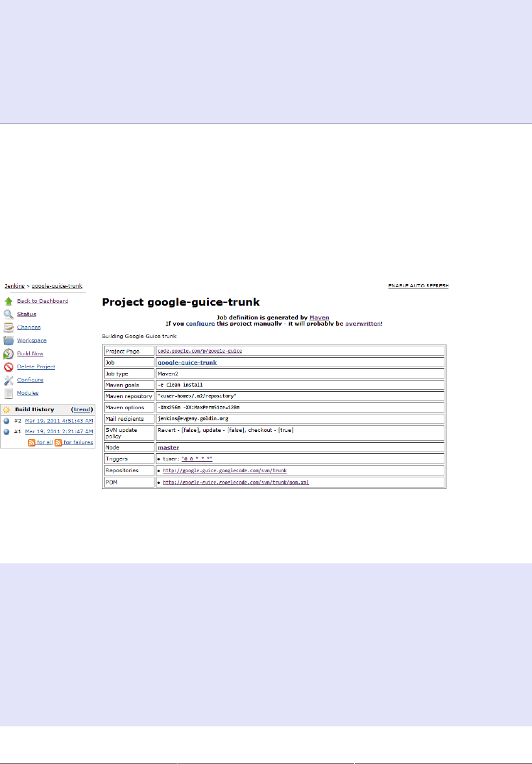Screen dimensions: 532x764
Task: Click the green Back to Dashboard arrow icon
Action: point(8,301)
